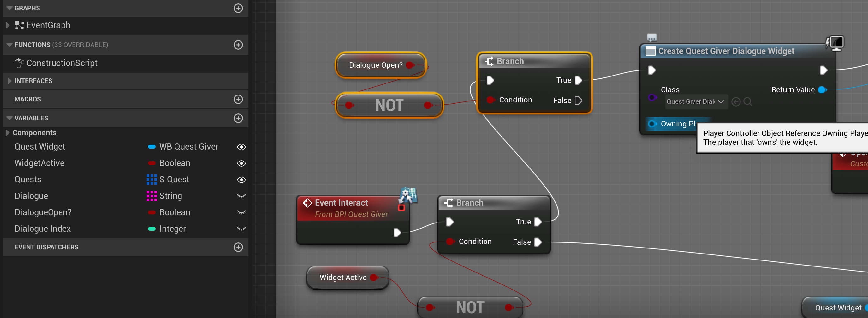868x318 pixels.
Task: Click the True pin on lower Branch node
Action: (x=538, y=222)
